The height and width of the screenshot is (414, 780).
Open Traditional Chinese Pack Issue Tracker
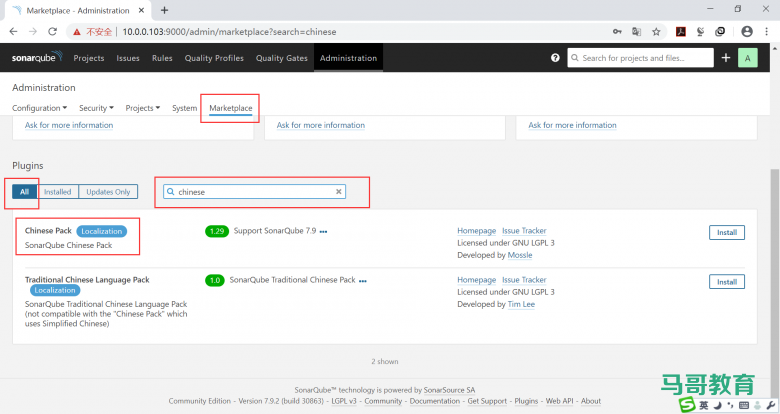(x=524, y=280)
